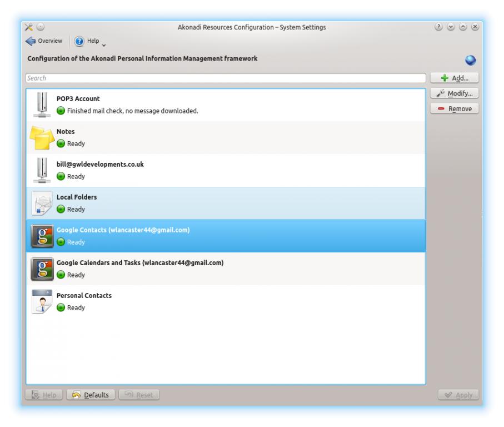Focus the Search input field
The height and width of the screenshot is (427, 504).
225,78
